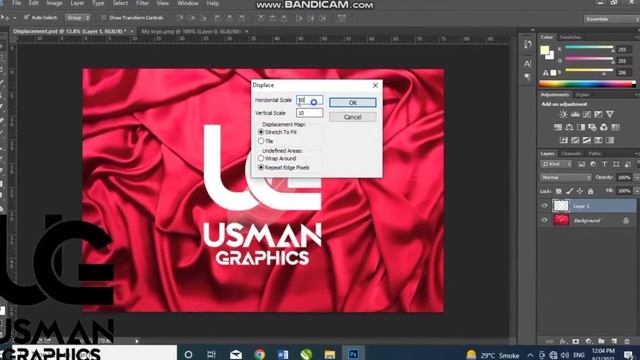This screenshot has width=640, height=360.
Task: Pick a color from the spectrum ramp
Action: 587,84
